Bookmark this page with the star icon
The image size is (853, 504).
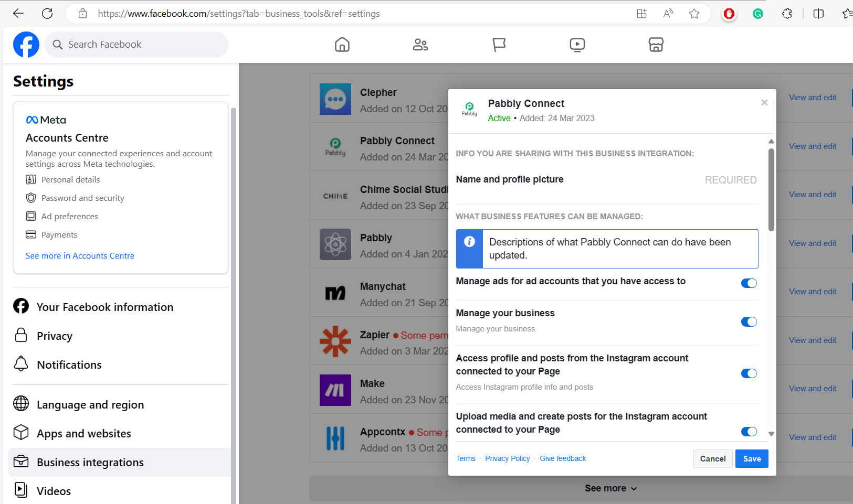click(x=694, y=14)
